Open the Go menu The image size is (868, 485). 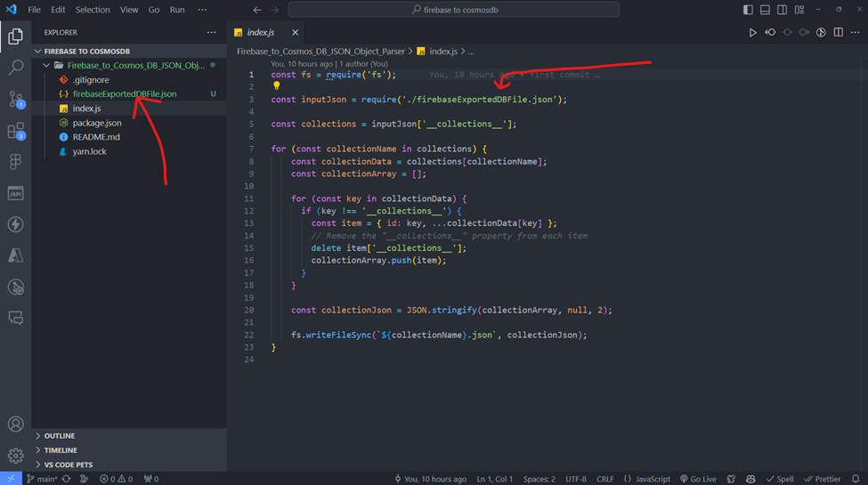[x=154, y=10]
